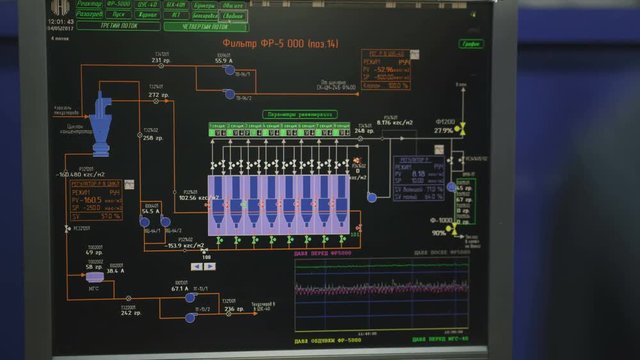Click the Разогрев button
The width and height of the screenshot is (640, 360).
pos(89,14)
